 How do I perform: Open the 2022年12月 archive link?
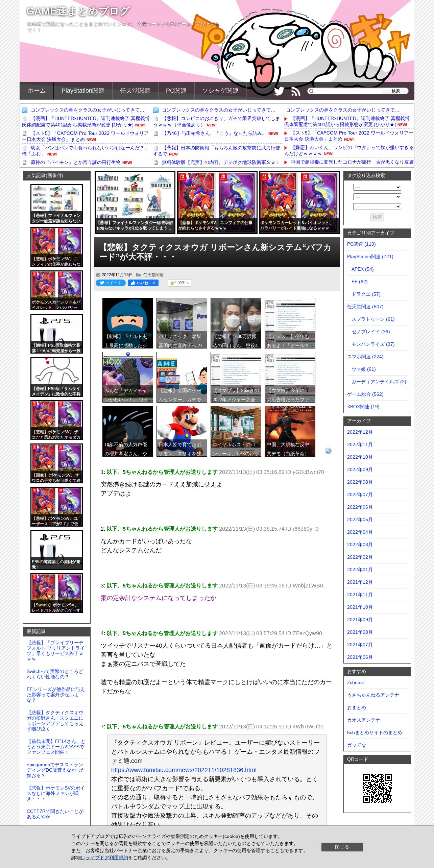360,432
